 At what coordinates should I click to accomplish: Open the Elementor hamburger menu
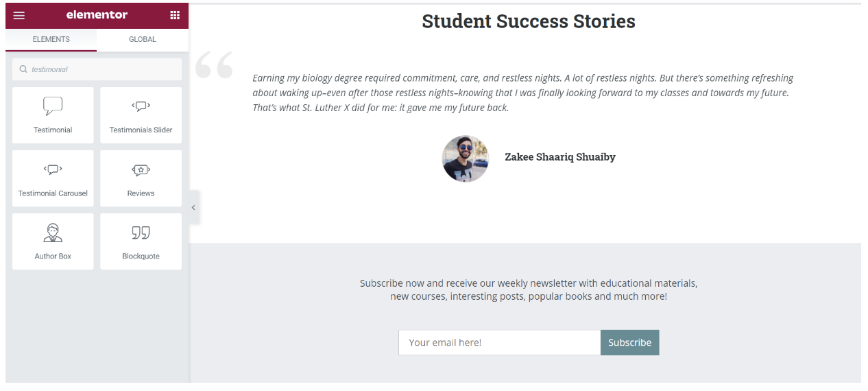(x=19, y=15)
